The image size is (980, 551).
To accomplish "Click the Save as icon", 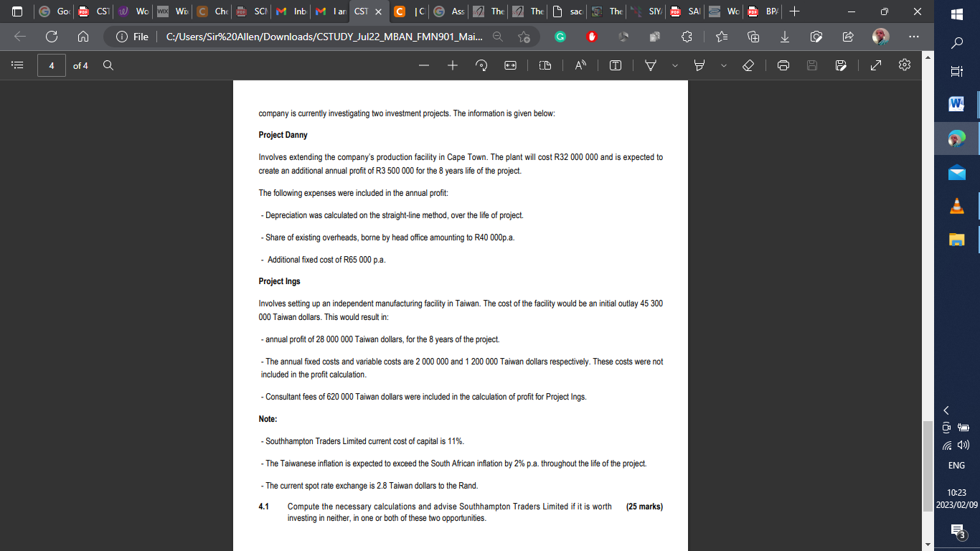I will click(x=841, y=65).
